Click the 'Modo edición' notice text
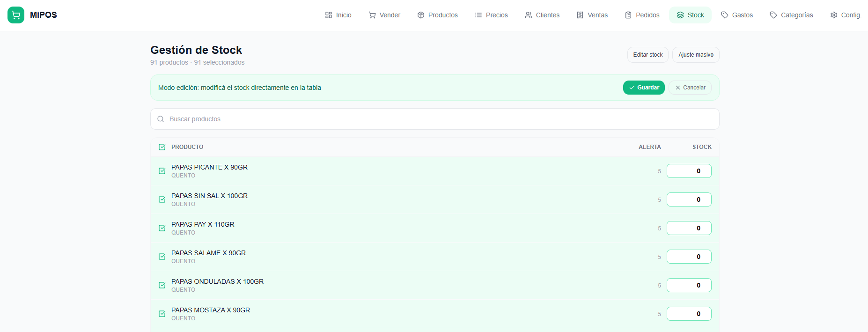Screen dimensions: 868x332 pos(240,88)
